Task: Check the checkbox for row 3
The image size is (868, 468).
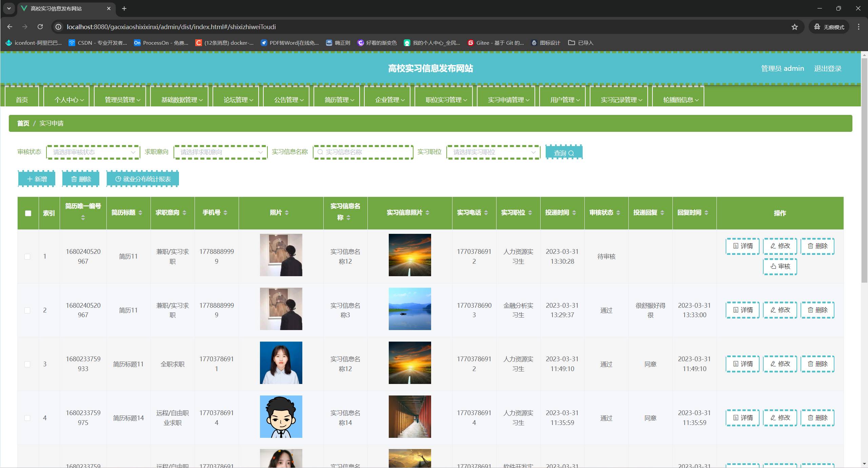Action: click(27, 364)
